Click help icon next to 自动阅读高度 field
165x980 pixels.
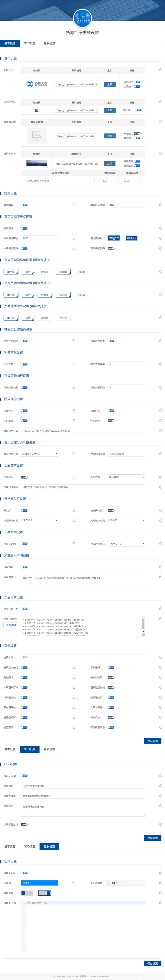[74, 238]
